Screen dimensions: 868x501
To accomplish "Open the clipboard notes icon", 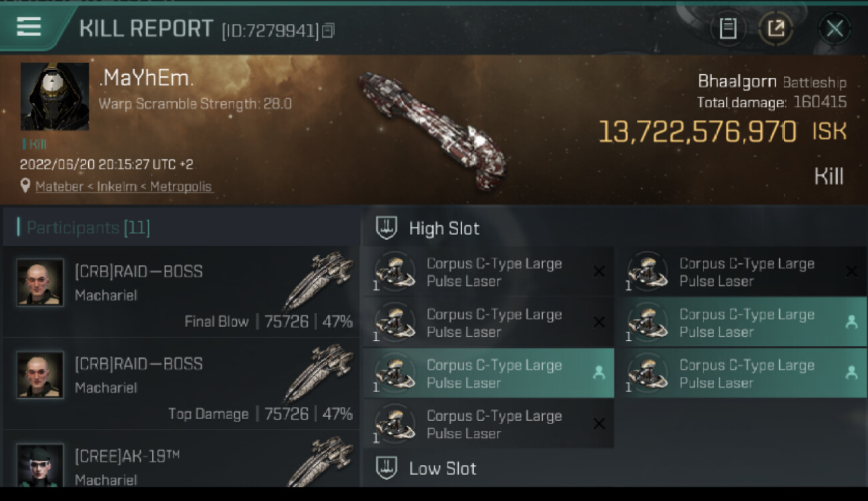I will click(728, 28).
